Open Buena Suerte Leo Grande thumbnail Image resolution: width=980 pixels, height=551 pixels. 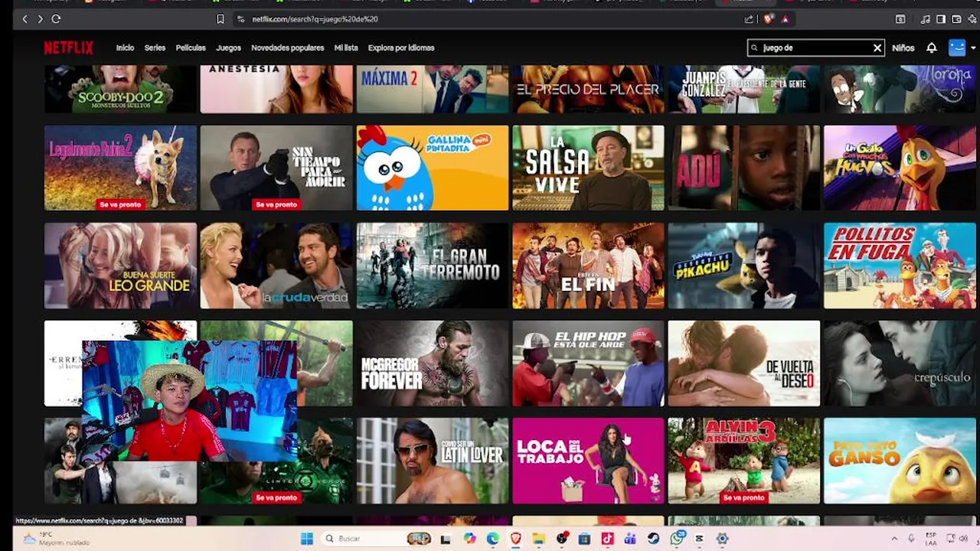coord(120,266)
